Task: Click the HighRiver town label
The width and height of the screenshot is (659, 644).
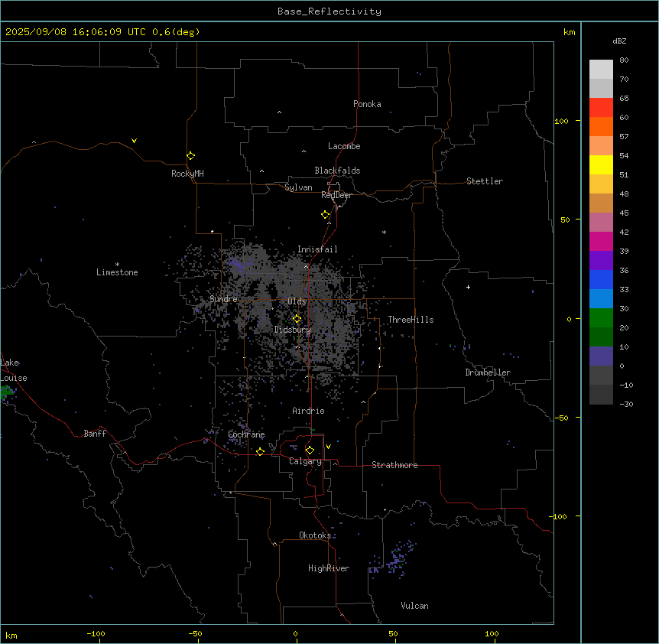Action: (329, 568)
